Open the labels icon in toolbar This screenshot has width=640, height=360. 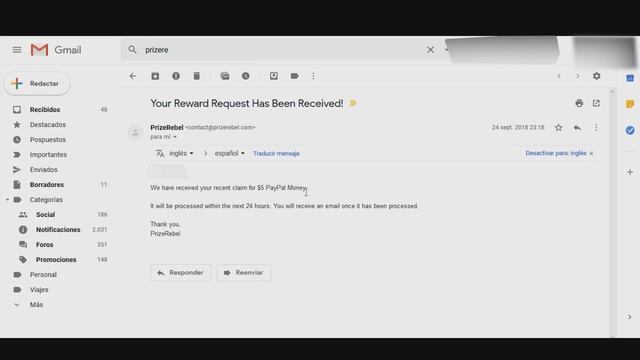(x=294, y=76)
